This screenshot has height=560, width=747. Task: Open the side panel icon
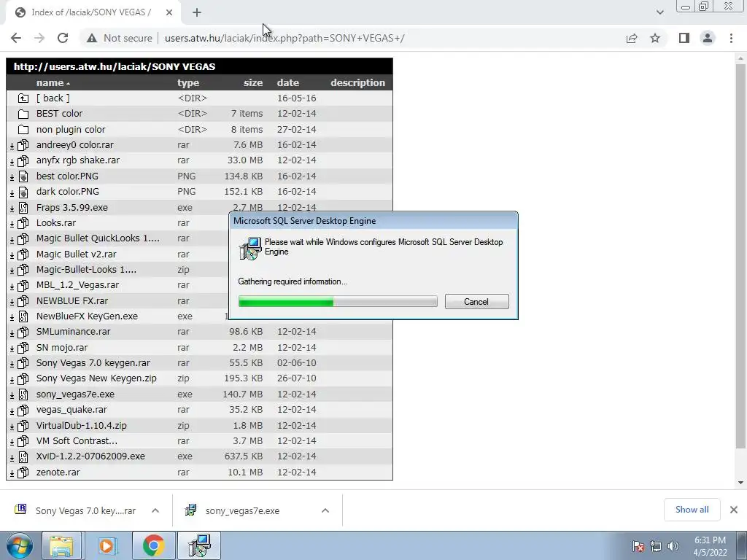pos(684,38)
